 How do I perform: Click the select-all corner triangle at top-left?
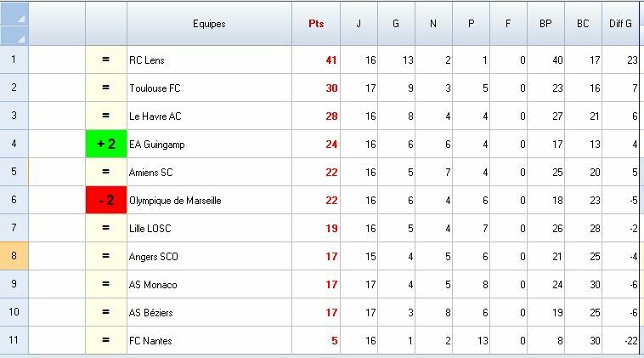[14, 23]
